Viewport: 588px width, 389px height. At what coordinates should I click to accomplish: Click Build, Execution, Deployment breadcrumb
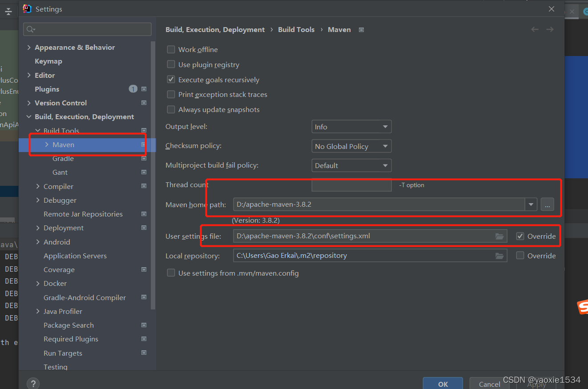[x=215, y=29]
